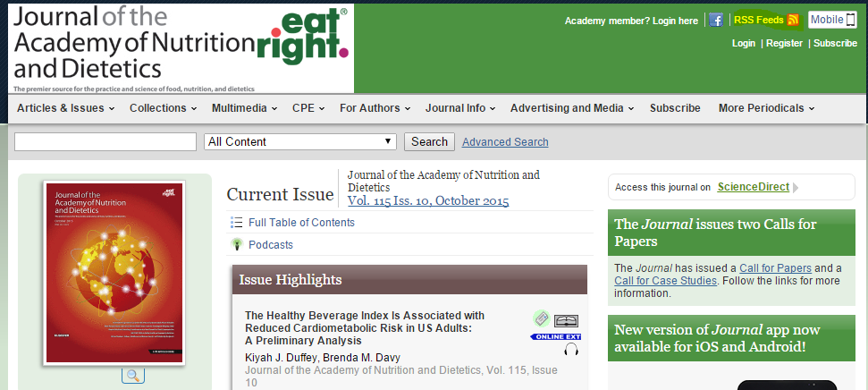This screenshot has height=390, width=868.
Task: Click the magnifier icon under journal cover
Action: point(133,375)
